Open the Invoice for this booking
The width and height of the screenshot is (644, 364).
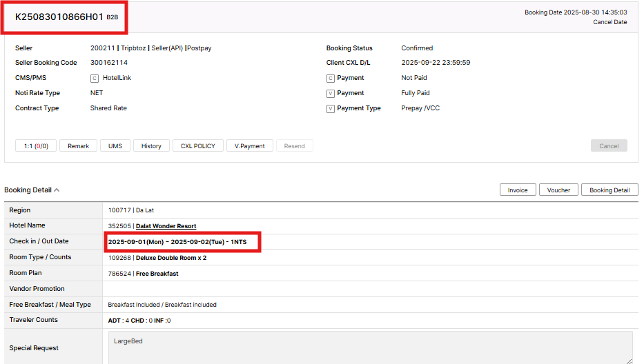(x=518, y=190)
